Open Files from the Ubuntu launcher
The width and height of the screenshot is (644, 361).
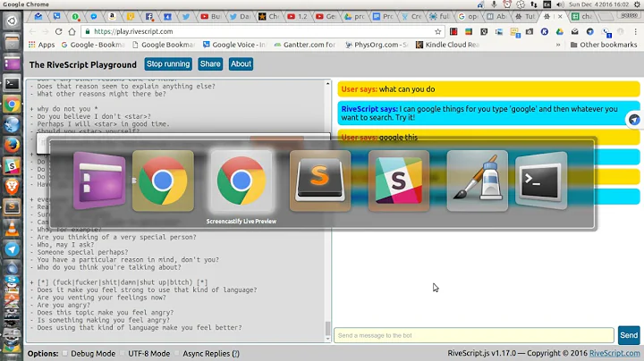12,42
